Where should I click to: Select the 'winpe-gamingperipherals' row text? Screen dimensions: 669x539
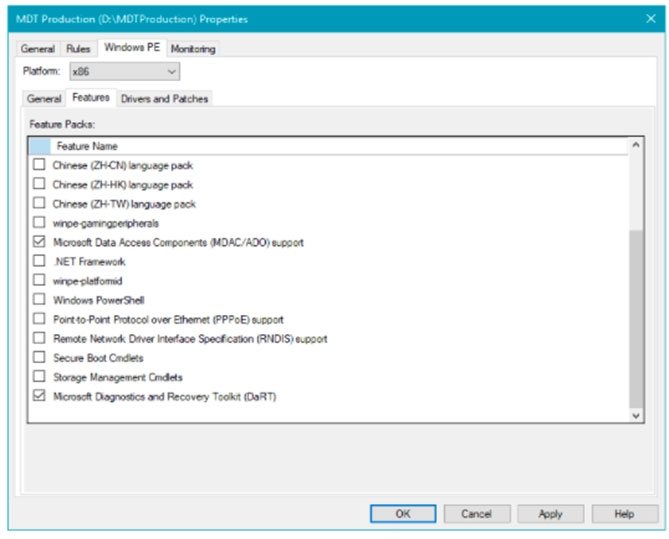(106, 223)
